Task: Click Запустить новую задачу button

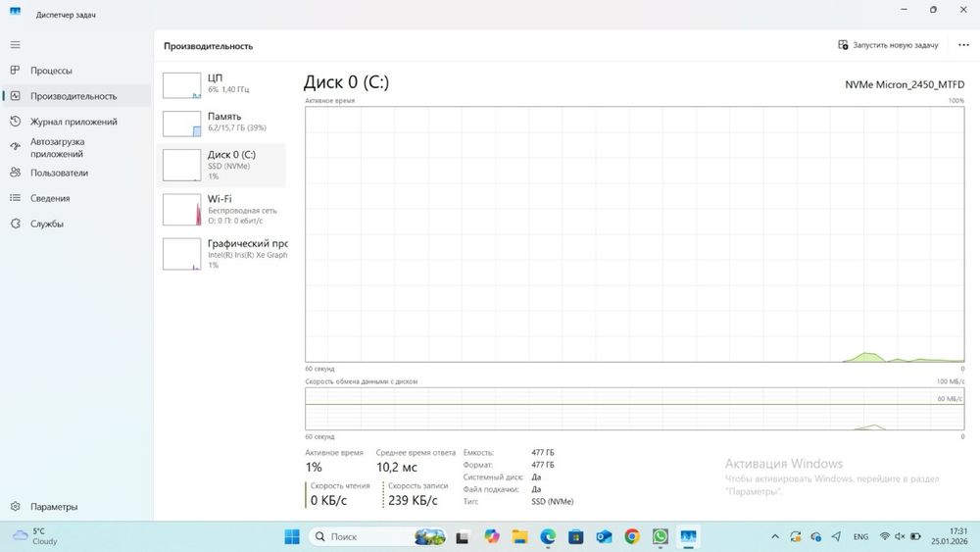Action: point(888,45)
